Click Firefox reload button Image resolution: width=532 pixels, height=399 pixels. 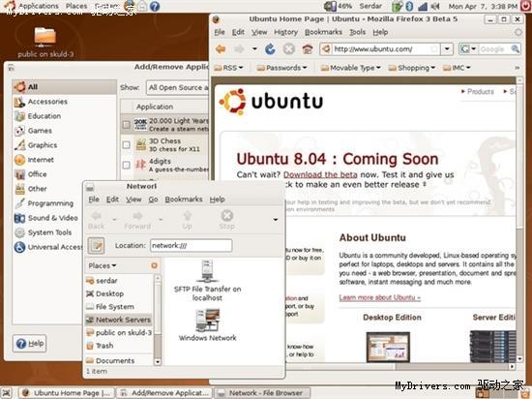point(270,49)
